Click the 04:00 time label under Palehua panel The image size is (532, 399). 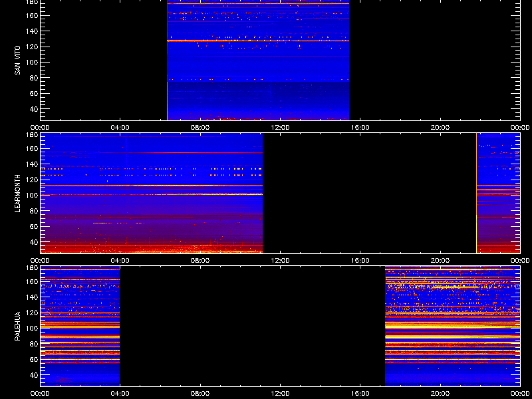(x=120, y=394)
